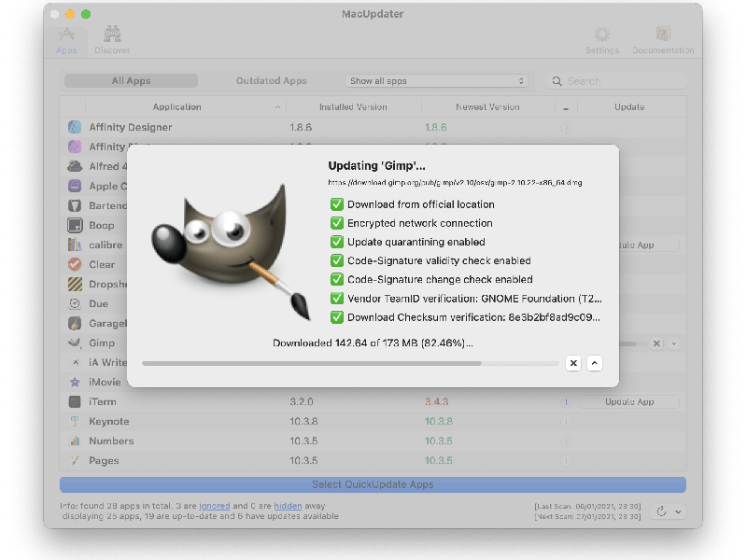Select the Boop app icon
The height and width of the screenshot is (560, 747).
click(75, 225)
